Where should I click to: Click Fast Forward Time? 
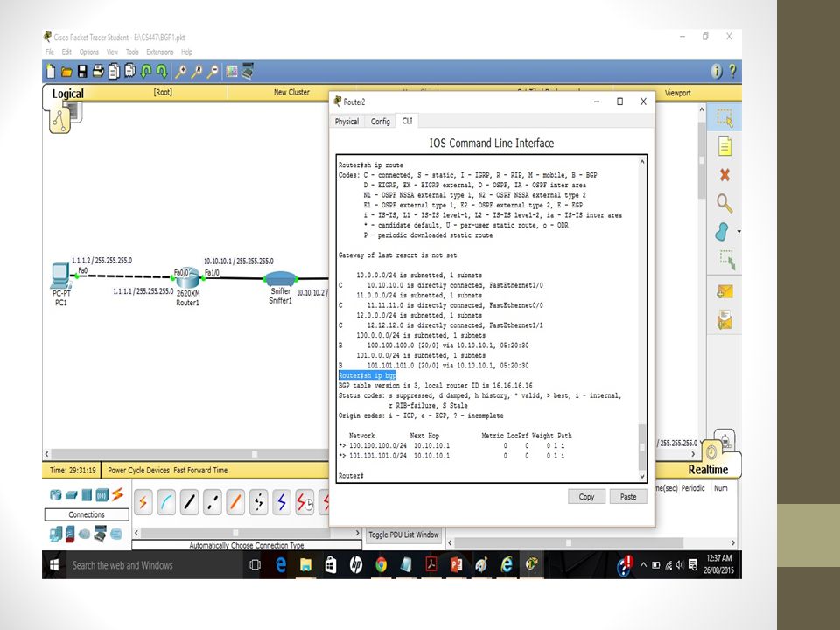pos(200,471)
